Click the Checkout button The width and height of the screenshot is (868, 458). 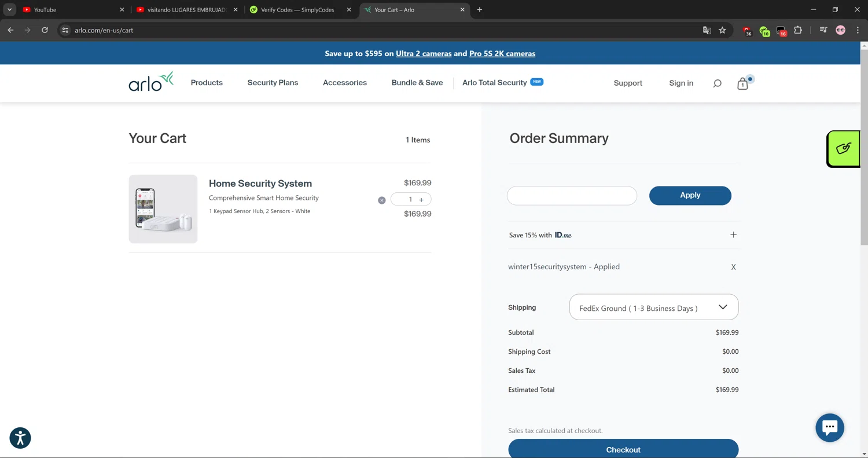[x=623, y=449]
